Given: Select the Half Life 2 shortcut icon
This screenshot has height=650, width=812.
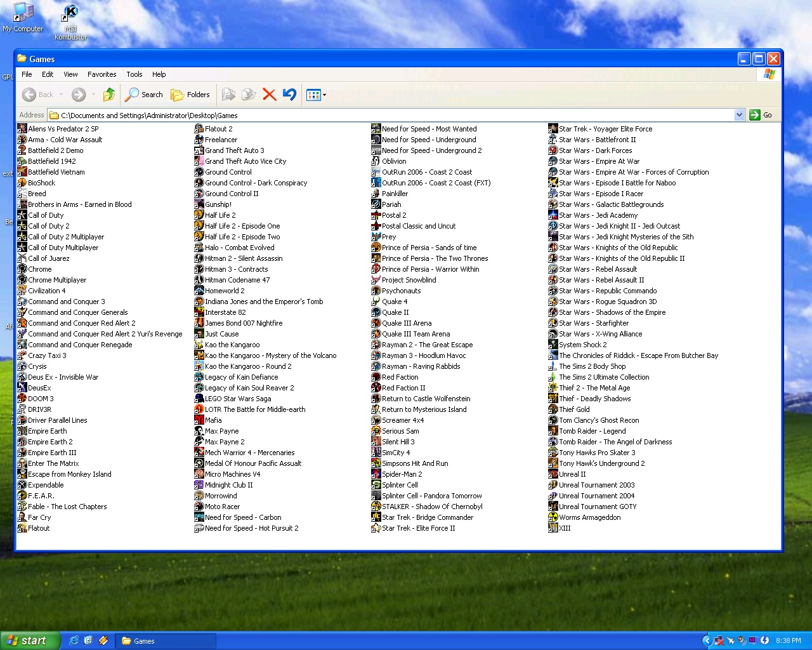Looking at the screenshot, I should (x=199, y=215).
